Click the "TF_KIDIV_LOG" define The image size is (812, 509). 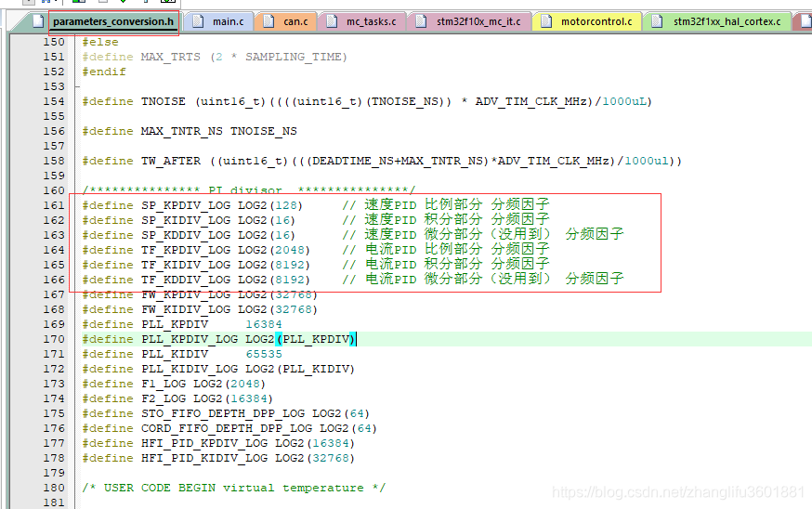tap(186, 265)
